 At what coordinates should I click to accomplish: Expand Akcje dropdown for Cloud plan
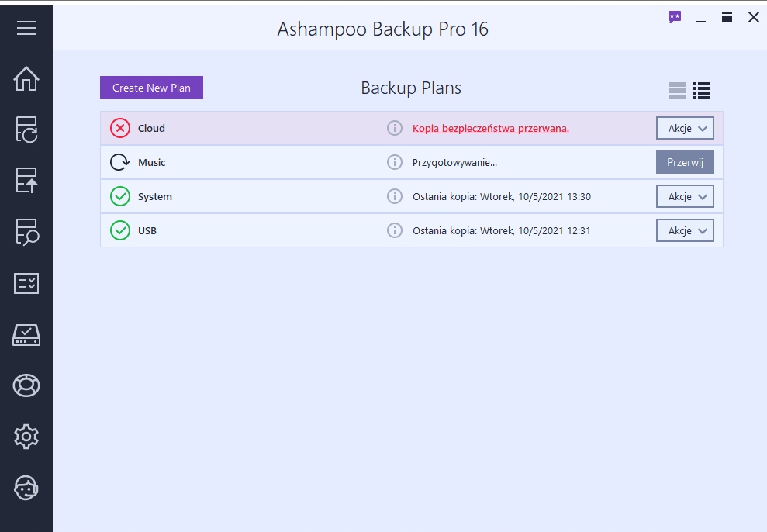point(685,128)
